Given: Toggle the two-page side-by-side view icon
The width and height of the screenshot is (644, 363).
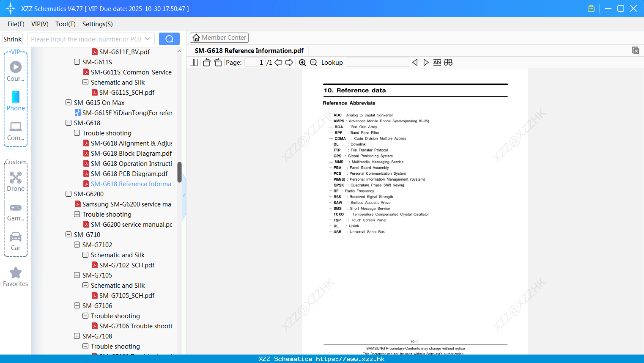Looking at the screenshot, I should 194,62.
